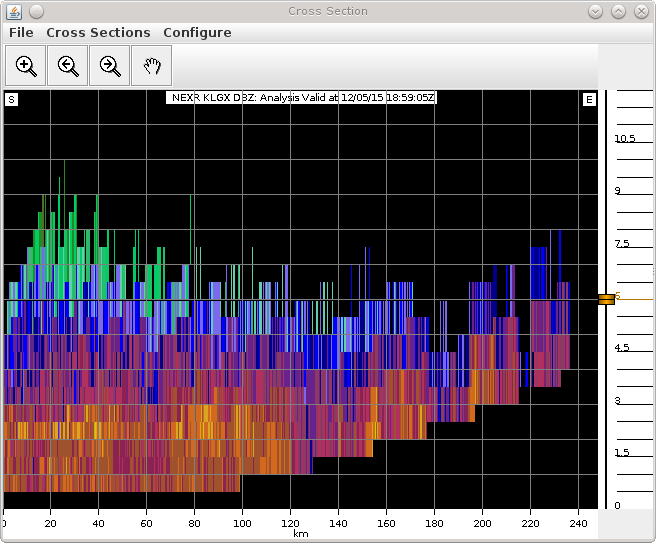Screen dimensions: 656x543
Task: Click the 10.5 tick on the vertical slider
Action: [x=625, y=139]
